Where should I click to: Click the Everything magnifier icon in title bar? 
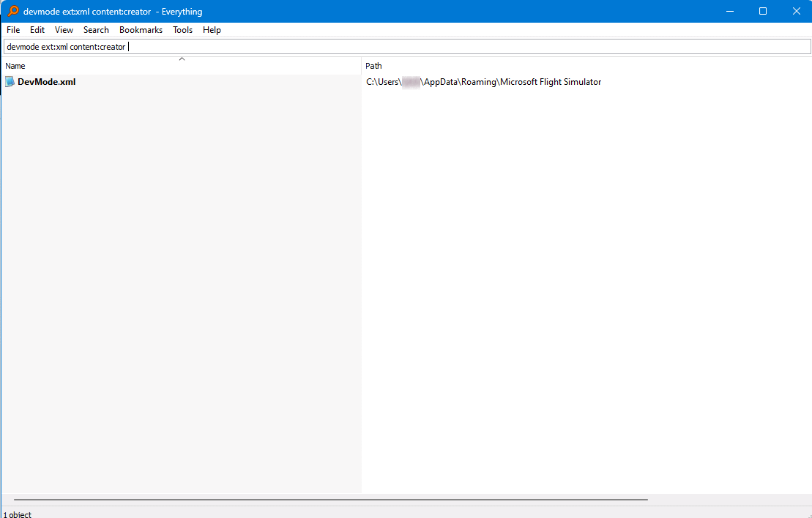point(12,11)
